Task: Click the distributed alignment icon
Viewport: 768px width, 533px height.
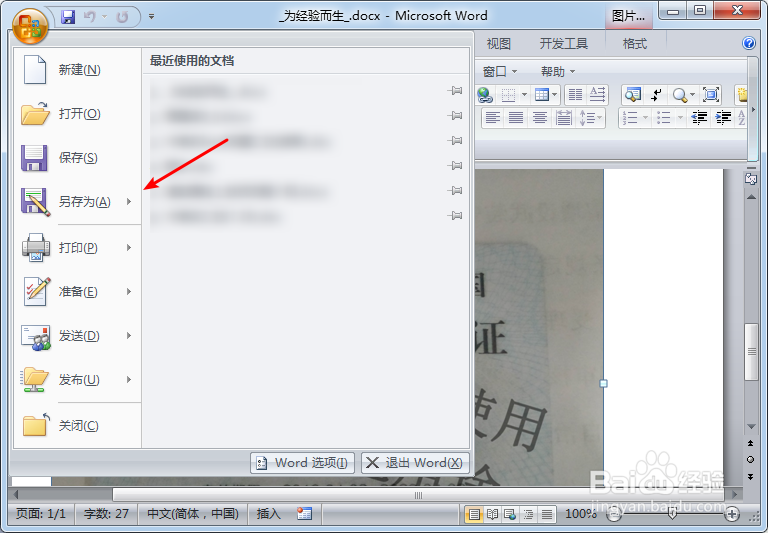Action: click(564, 118)
